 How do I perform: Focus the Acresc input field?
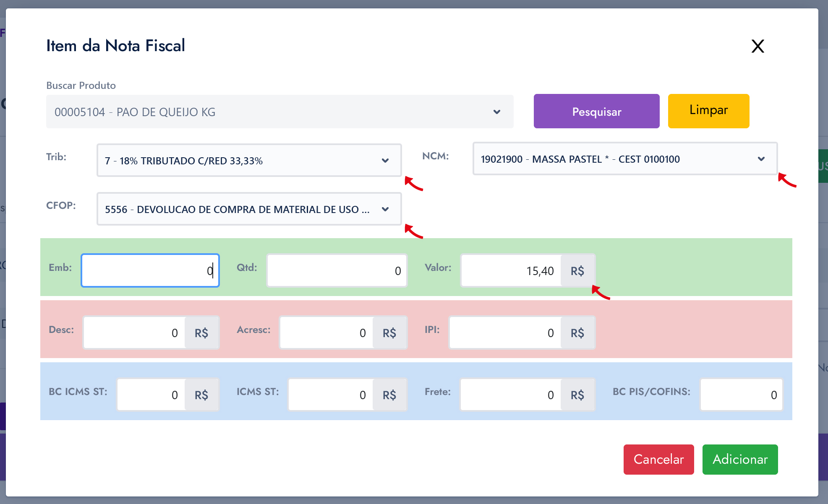326,333
